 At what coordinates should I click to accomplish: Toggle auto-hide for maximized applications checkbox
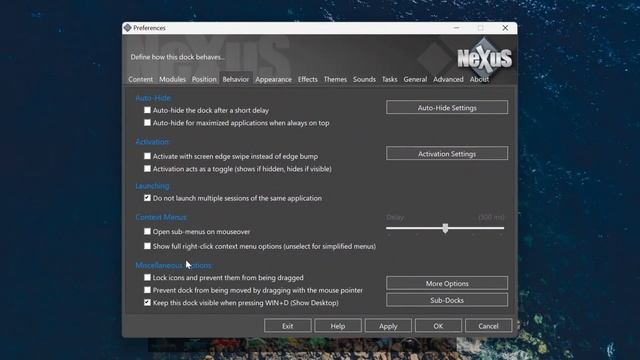[x=147, y=123]
